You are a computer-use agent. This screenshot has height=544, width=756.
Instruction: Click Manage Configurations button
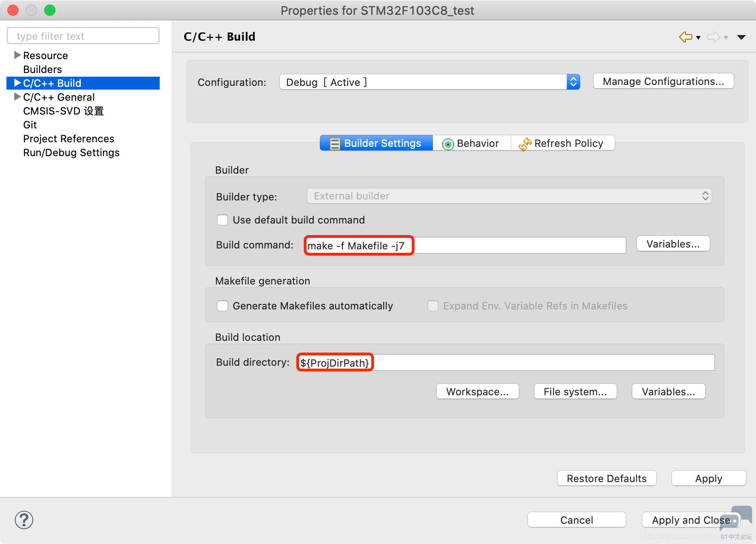663,82
